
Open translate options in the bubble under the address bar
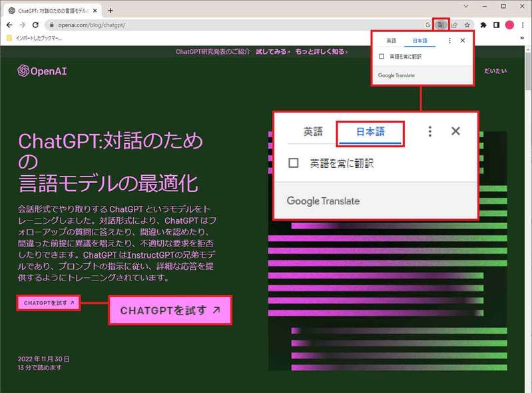pyautogui.click(x=449, y=41)
